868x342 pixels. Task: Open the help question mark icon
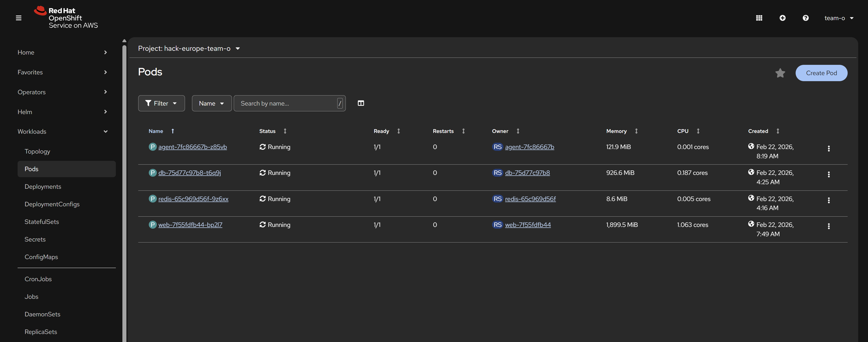coord(805,18)
